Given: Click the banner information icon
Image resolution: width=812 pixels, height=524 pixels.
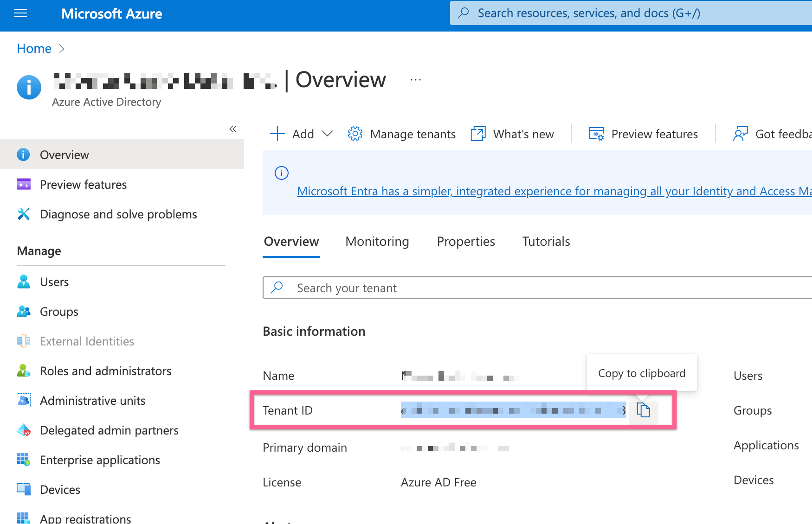Looking at the screenshot, I should point(282,173).
